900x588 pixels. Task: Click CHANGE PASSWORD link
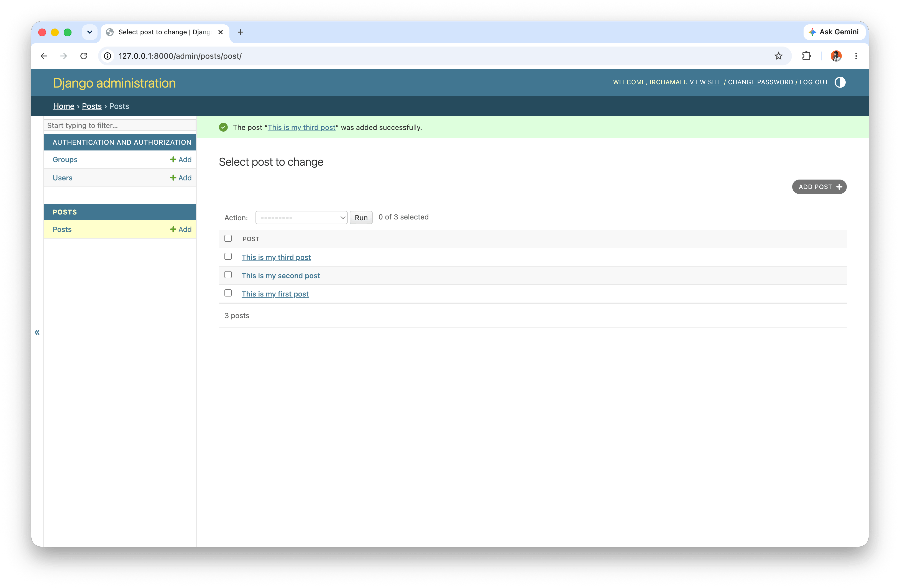pos(760,82)
